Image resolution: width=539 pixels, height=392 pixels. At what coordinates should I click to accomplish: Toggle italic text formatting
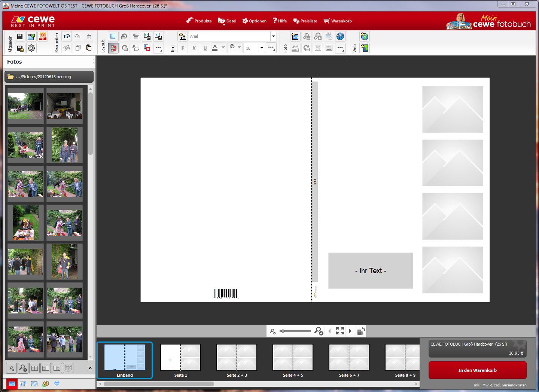(194, 48)
